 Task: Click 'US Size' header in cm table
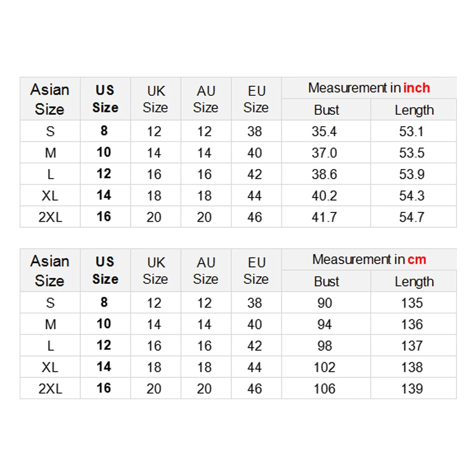pyautogui.click(x=105, y=271)
